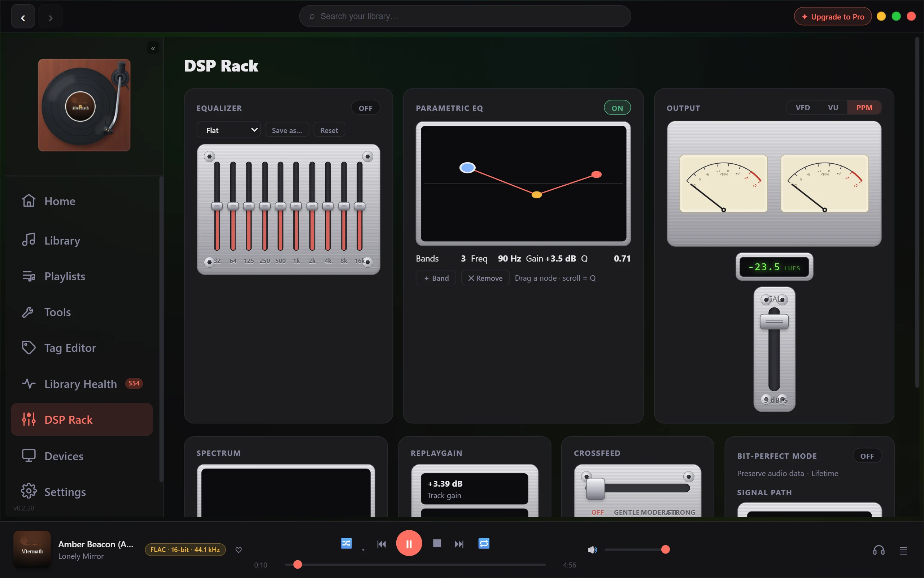The image size is (924, 578).
Task: Toggle shuffle playback
Action: point(346,543)
